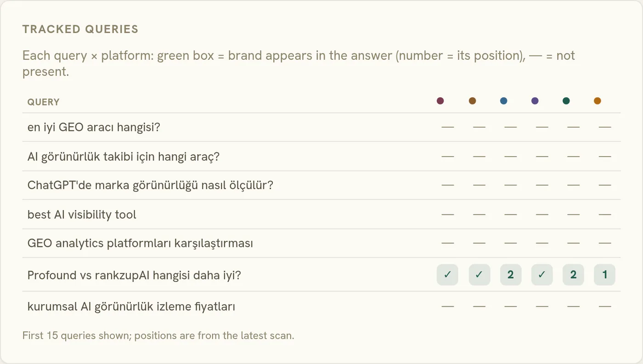
Task: Click second checkmark box in Profound row
Action: click(x=479, y=275)
